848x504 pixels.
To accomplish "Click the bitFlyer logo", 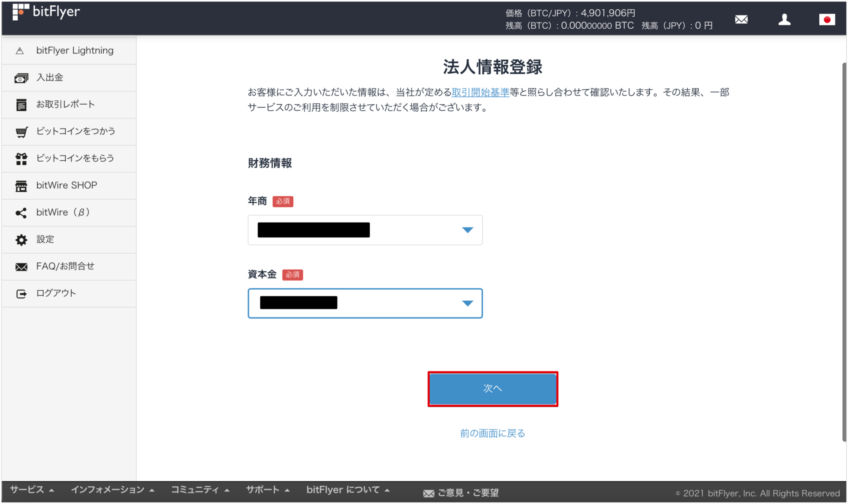I will pos(45,12).
